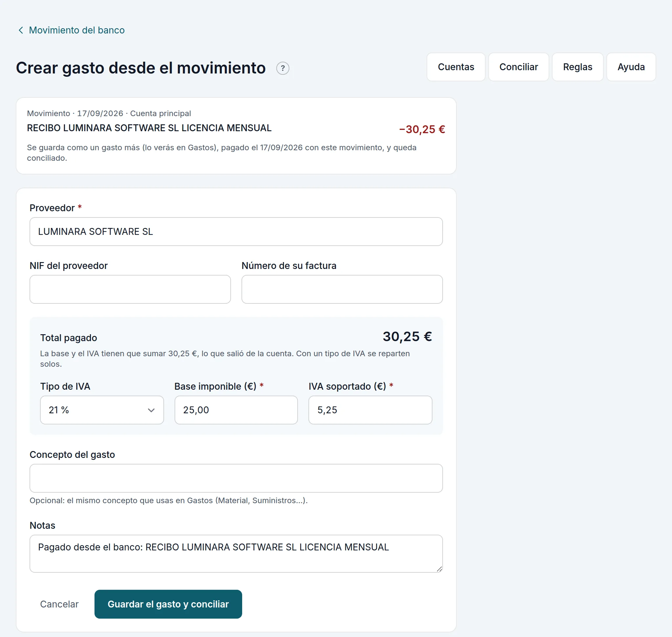Open the Ayuda section
The height and width of the screenshot is (637, 672).
[x=631, y=67]
